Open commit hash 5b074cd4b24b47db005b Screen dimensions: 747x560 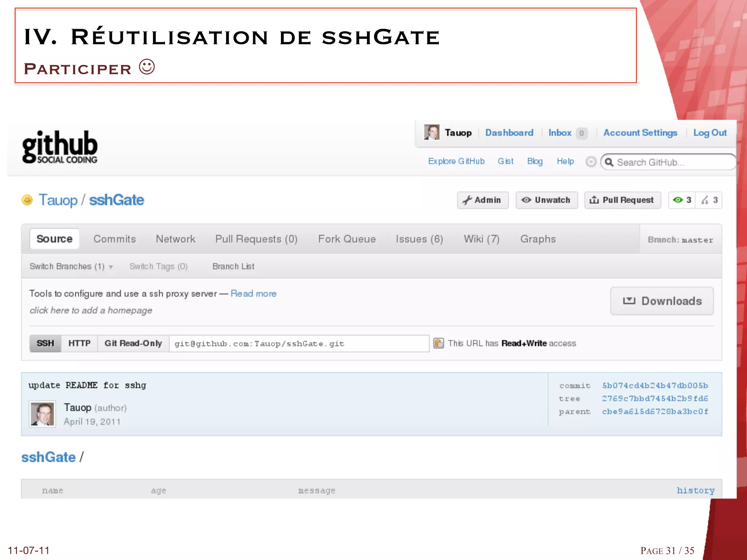click(x=655, y=385)
